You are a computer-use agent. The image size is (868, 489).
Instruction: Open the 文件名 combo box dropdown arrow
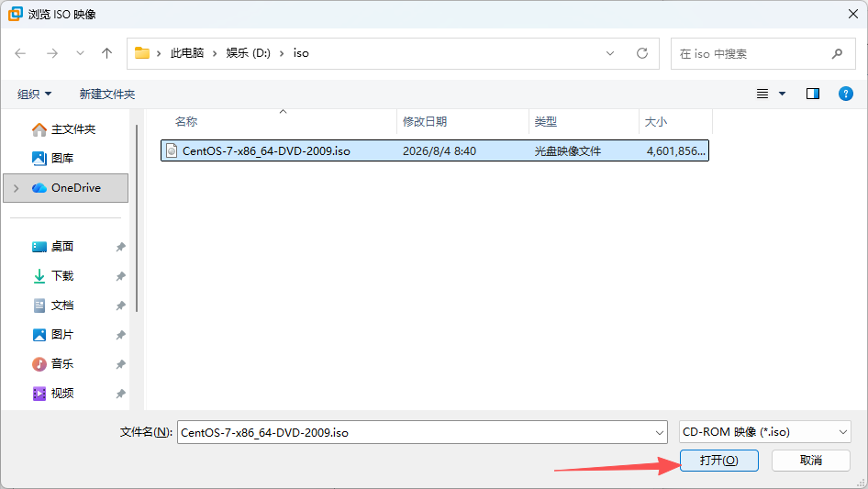click(660, 432)
